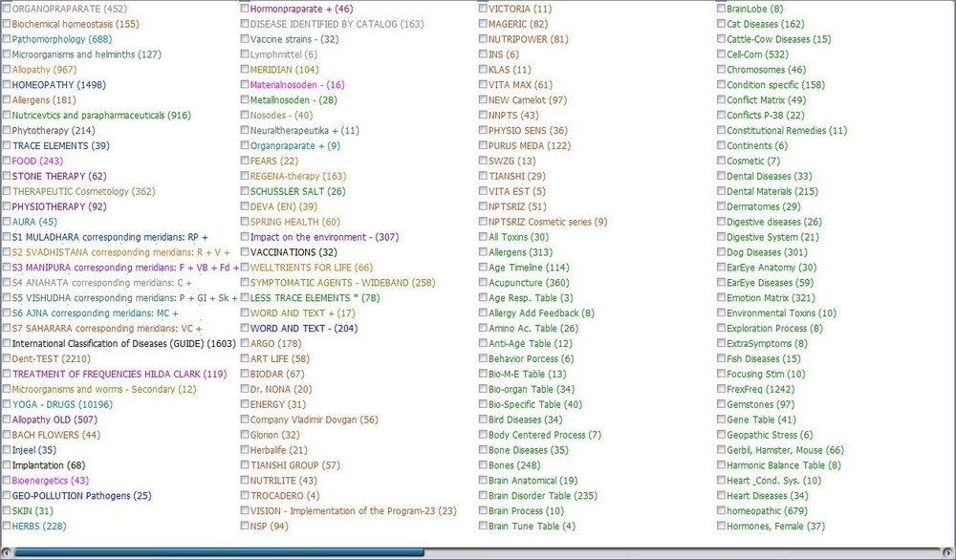Check the Brain Disorder Table (235) box
Image resolution: width=956 pixels, height=560 pixels.
coord(483,496)
